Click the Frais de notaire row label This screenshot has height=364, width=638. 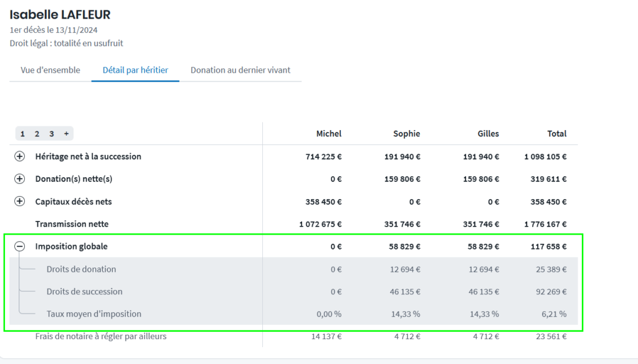click(100, 337)
